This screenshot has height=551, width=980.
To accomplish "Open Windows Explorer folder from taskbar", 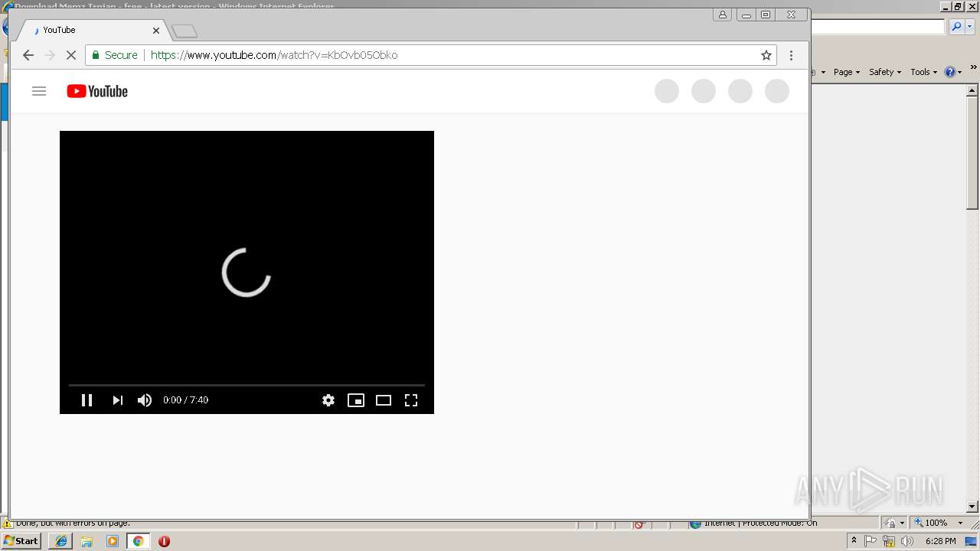I will pos(87,541).
